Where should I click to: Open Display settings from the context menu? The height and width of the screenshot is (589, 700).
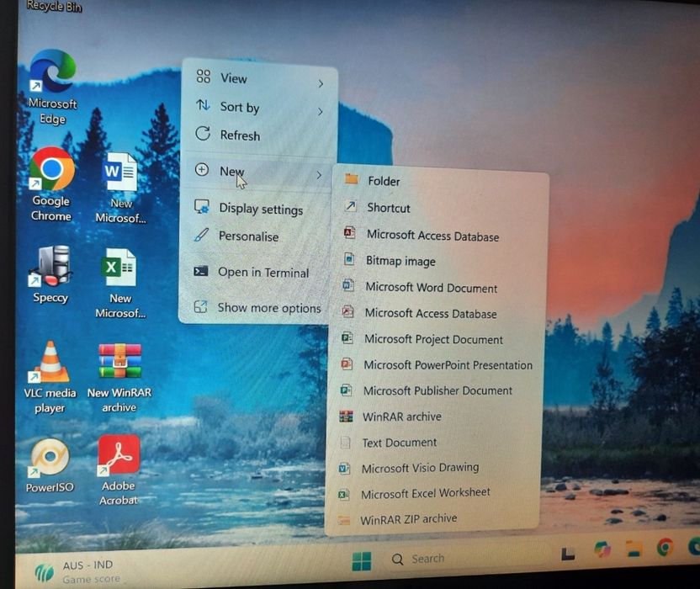pyautogui.click(x=257, y=209)
